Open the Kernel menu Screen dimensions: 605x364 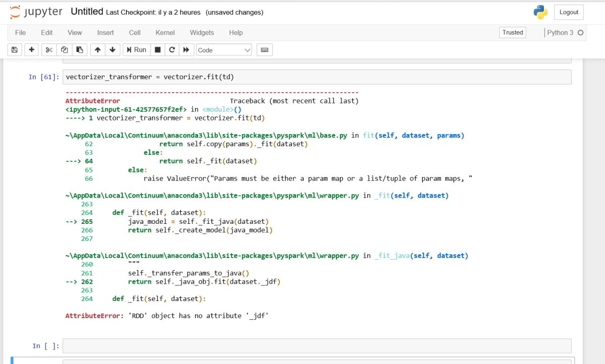(165, 32)
